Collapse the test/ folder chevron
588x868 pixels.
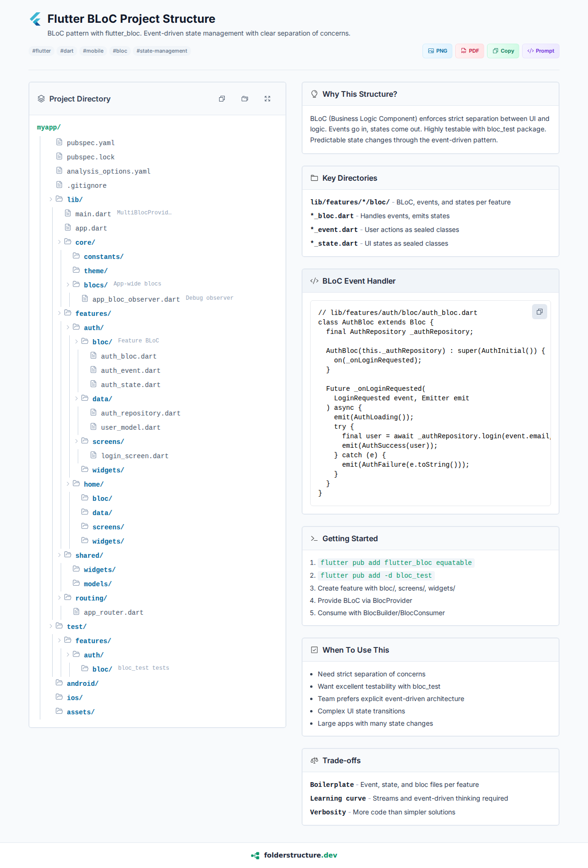(x=51, y=626)
